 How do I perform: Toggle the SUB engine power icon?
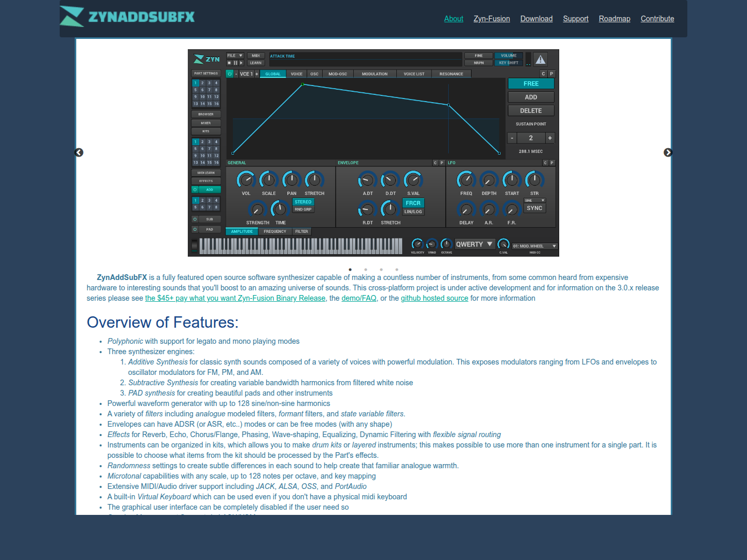[195, 219]
